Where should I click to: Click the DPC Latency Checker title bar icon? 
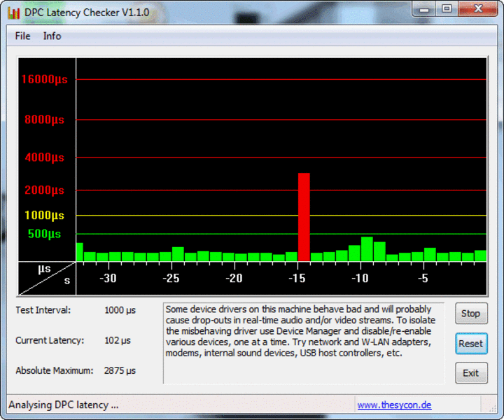click(13, 13)
